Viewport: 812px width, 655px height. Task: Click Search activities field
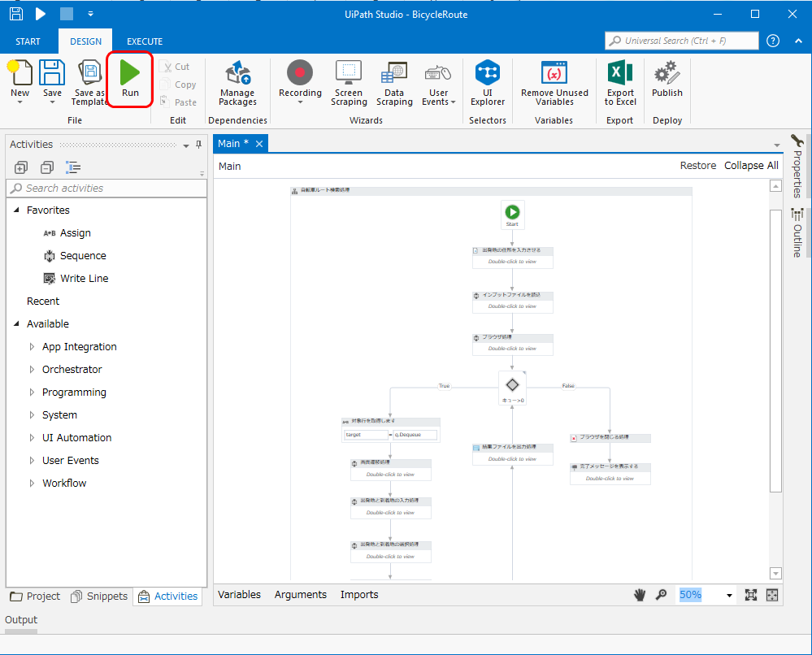tap(106, 188)
